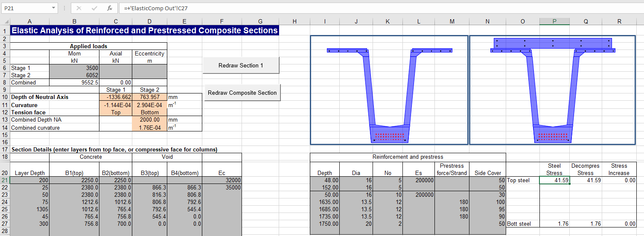Select the column H header

pos(294,22)
